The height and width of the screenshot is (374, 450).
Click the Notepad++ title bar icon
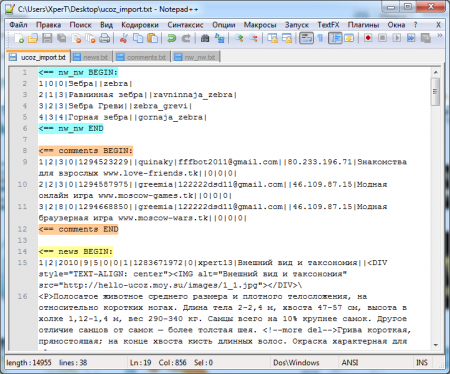(x=10, y=9)
